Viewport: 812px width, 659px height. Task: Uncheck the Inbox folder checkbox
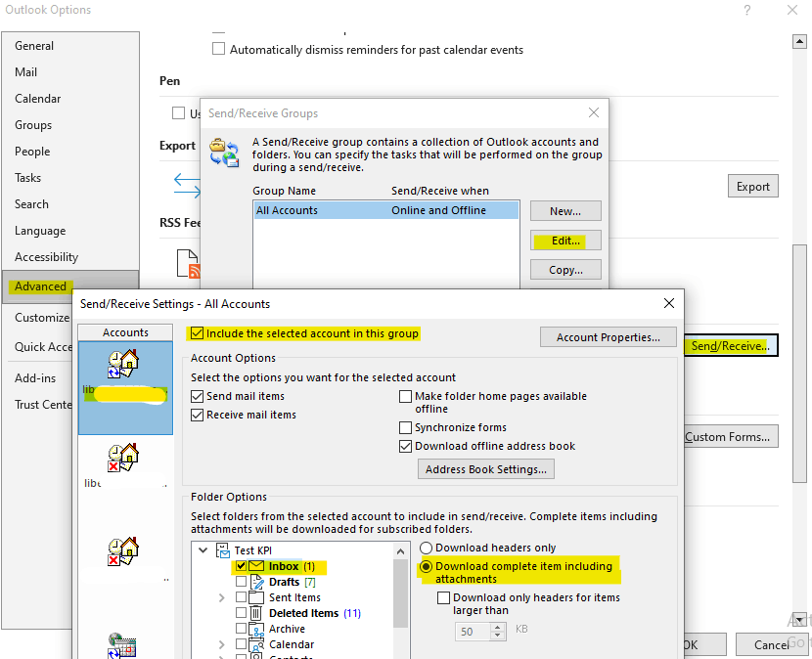[241, 566]
